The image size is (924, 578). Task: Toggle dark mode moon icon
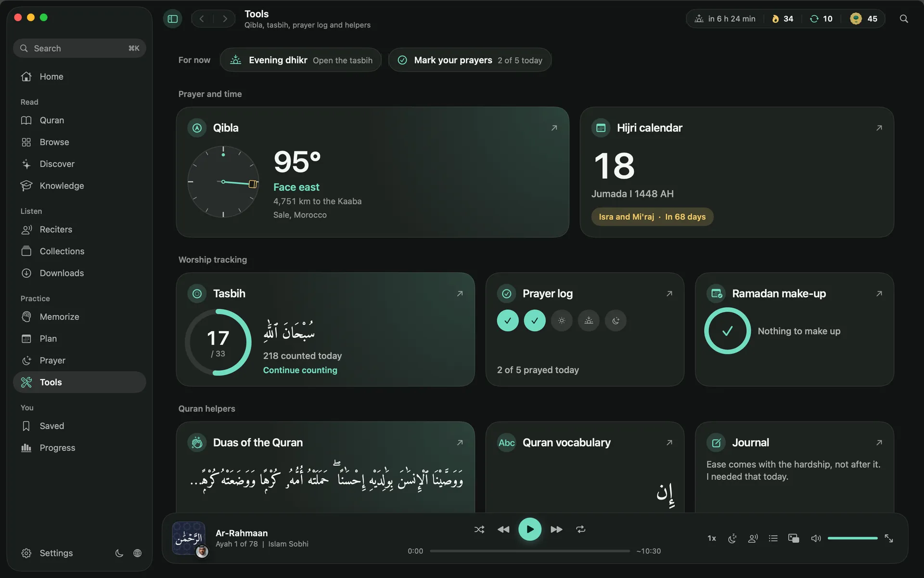coord(119,553)
